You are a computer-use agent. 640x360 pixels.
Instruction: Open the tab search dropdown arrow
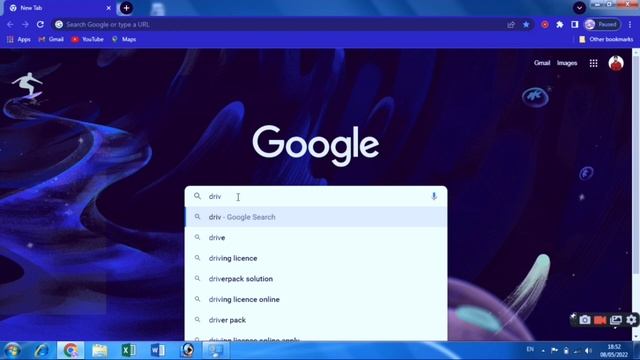pos(579,8)
